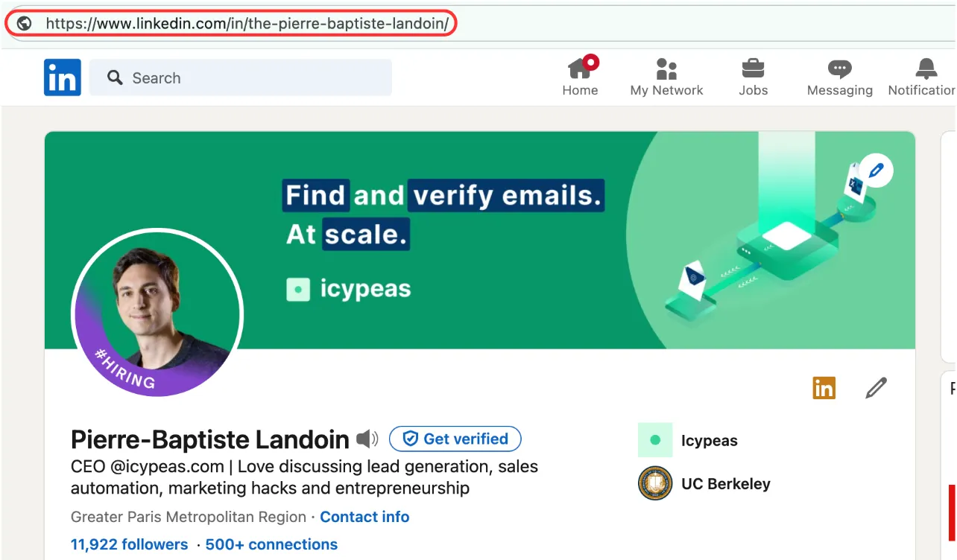The height and width of the screenshot is (560, 957).
Task: Click the UC Berkeley seal icon
Action: [655, 483]
